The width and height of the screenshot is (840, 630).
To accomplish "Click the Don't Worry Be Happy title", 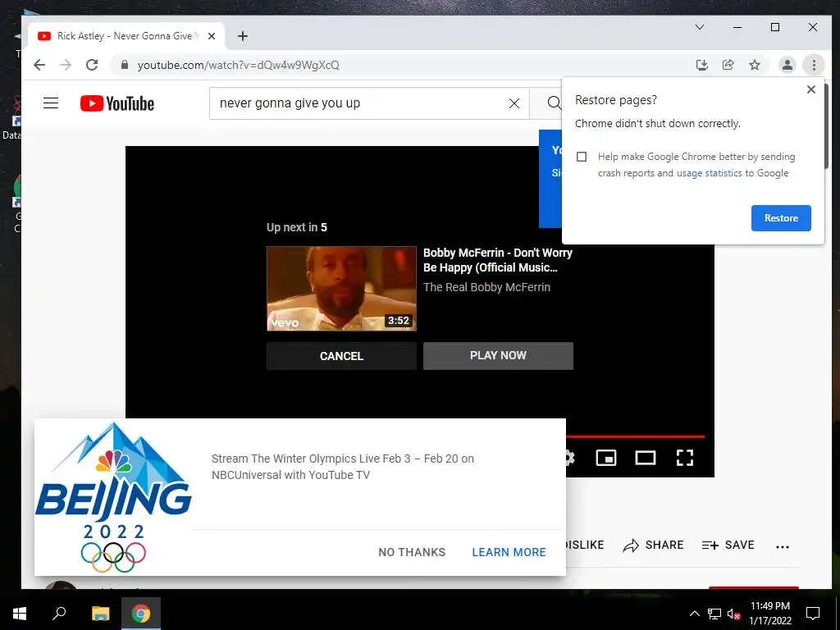I will (498, 260).
